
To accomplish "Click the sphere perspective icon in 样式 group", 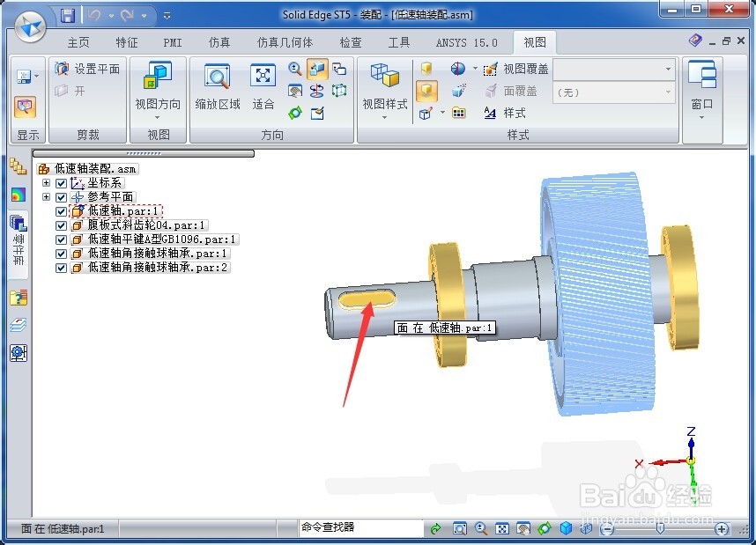I will [458, 69].
